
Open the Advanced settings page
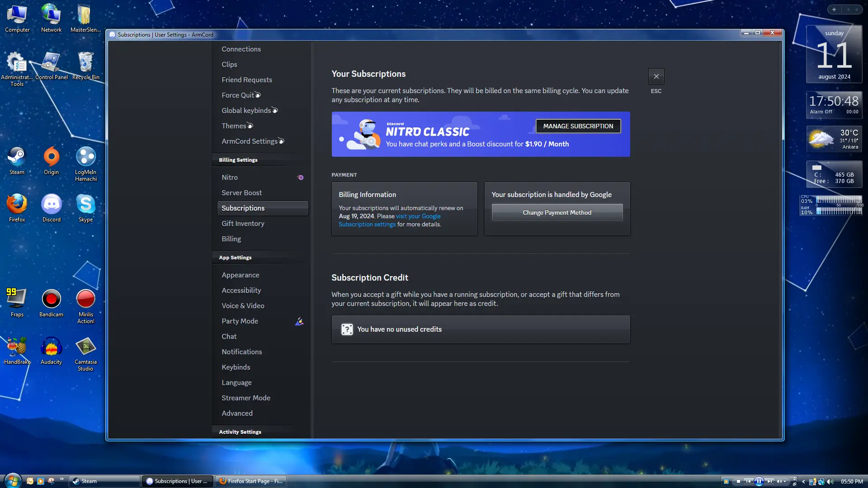click(x=237, y=413)
